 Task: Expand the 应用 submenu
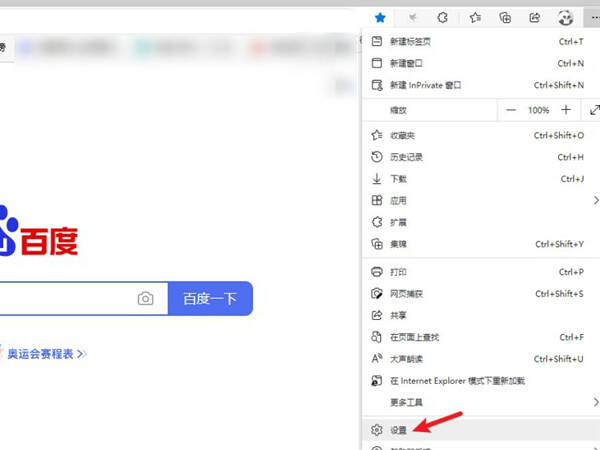pos(481,201)
